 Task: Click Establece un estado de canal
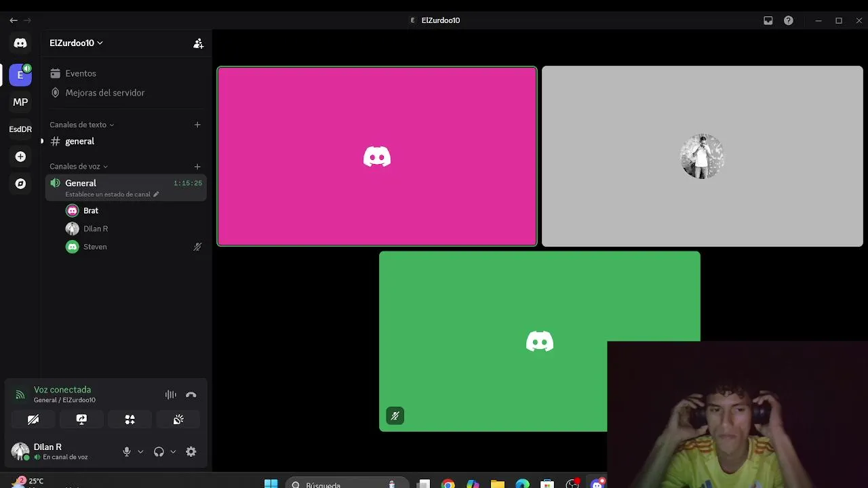point(108,195)
